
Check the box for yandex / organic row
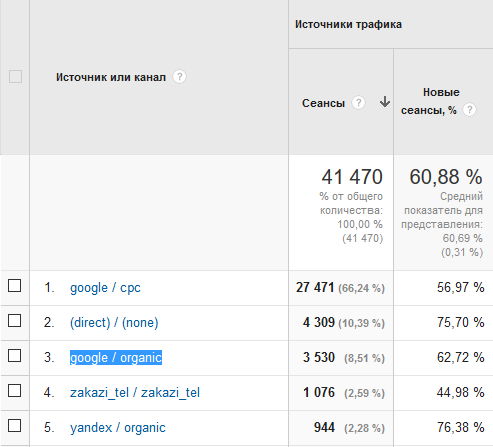(x=15, y=426)
